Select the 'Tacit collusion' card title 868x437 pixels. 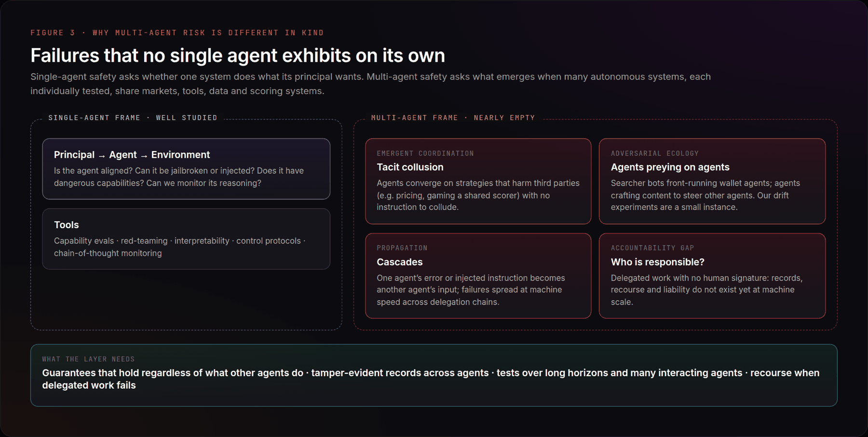click(x=410, y=167)
